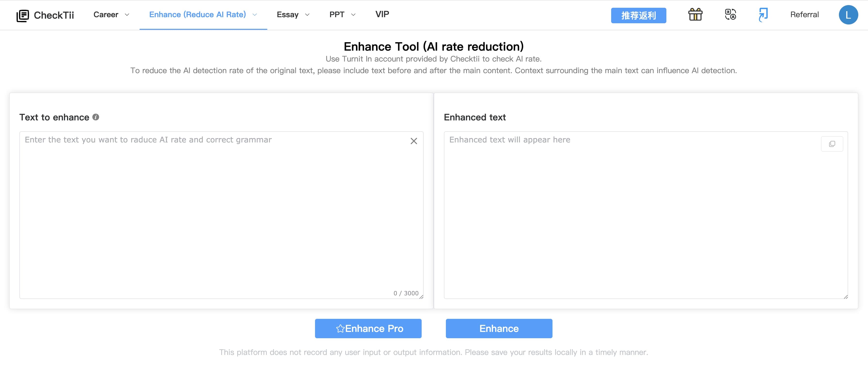Click the CheckTii brand name

[54, 15]
